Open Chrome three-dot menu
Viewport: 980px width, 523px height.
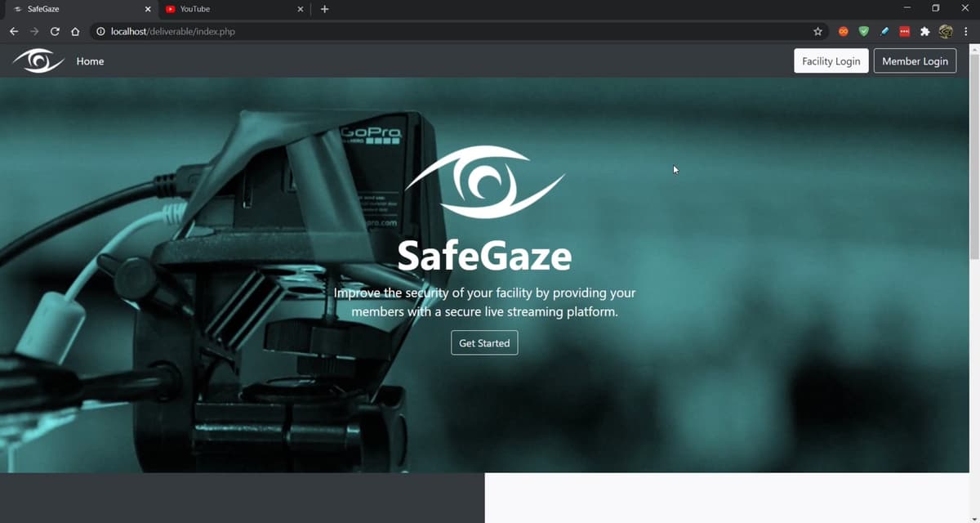pyautogui.click(x=965, y=32)
